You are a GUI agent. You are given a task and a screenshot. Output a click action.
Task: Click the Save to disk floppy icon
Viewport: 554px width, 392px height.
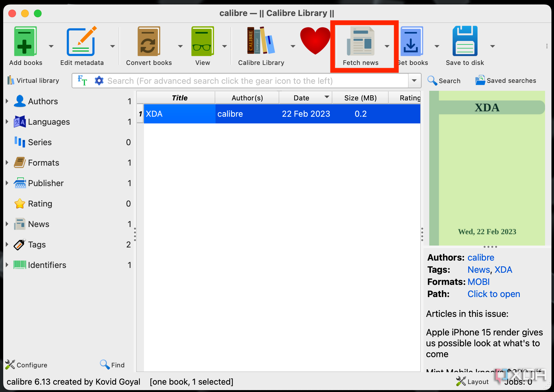pos(465,42)
